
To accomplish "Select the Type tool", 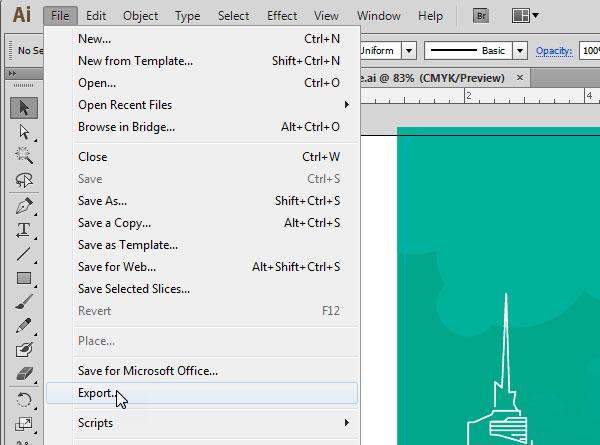I will (24, 230).
